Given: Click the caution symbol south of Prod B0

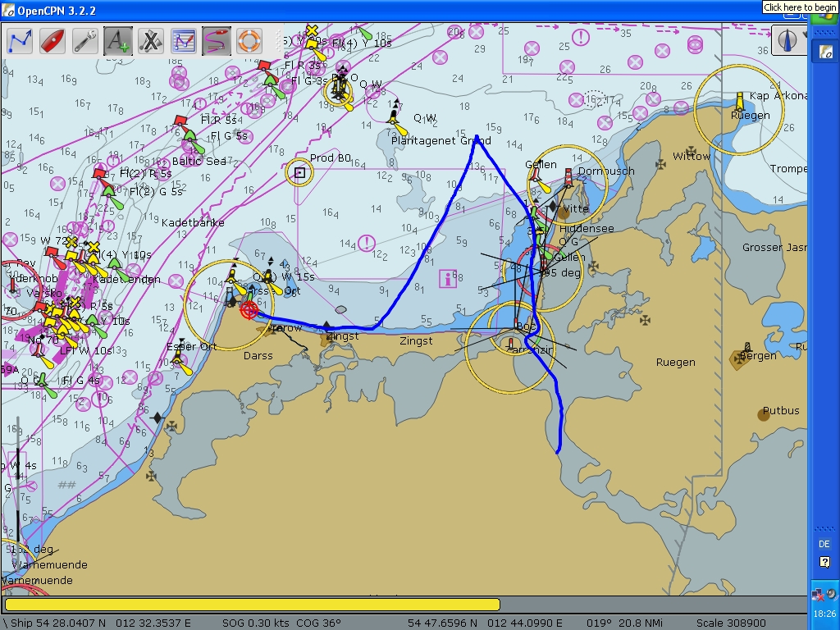Looking at the screenshot, I should pos(367,243).
